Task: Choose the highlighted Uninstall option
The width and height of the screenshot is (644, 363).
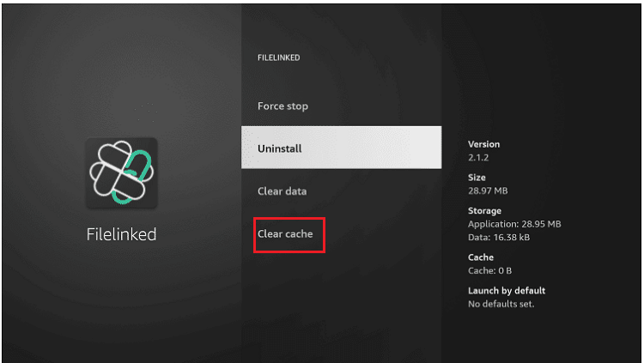Action: [341, 148]
